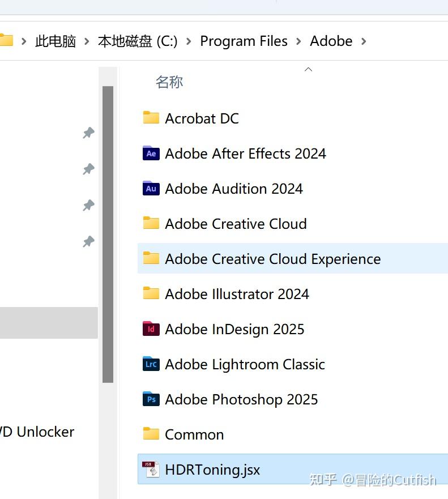Open the chevron after 本地磁盘 (C:) in the path
The width and height of the screenshot is (448, 499).
[x=189, y=41]
